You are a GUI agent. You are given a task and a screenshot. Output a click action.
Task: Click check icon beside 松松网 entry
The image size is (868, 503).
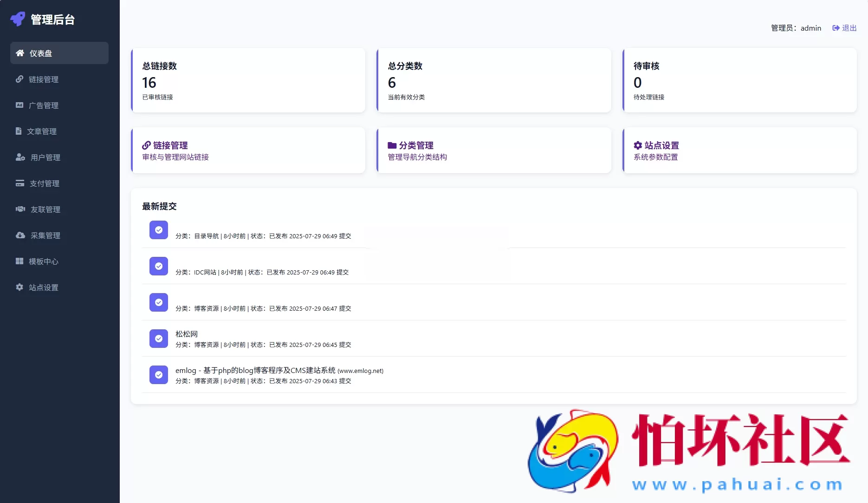pos(159,339)
